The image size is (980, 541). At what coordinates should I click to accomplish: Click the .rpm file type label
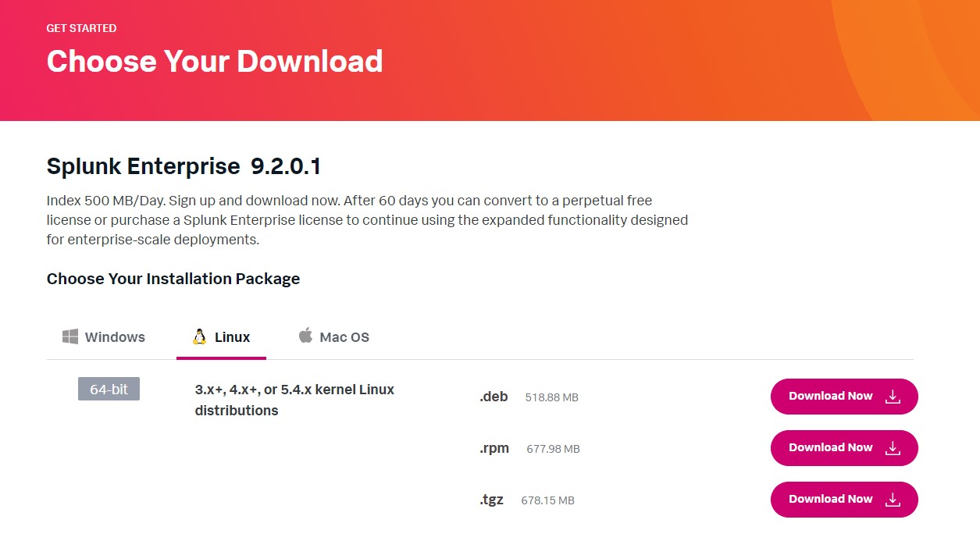494,448
